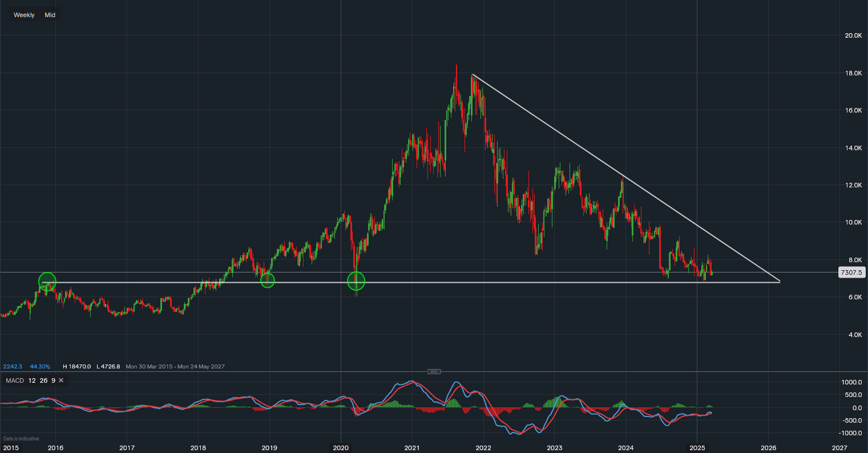Viewport: 868px width, 453px height.
Task: Click the current price tag 7307.5
Action: pos(850,273)
